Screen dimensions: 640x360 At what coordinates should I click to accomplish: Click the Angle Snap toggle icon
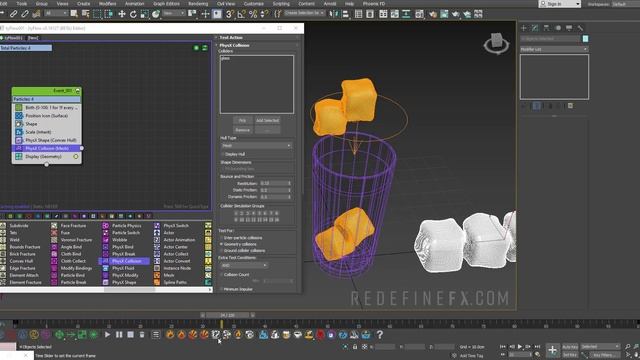(242, 14)
